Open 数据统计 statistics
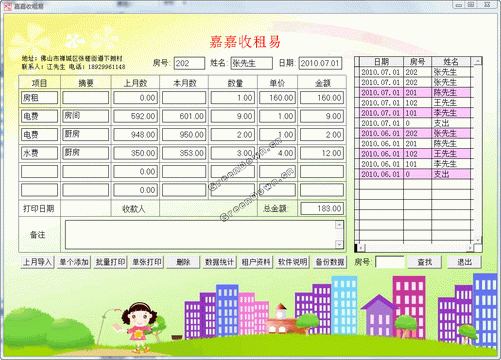Viewport: 501px width, 360px height. coord(219,262)
